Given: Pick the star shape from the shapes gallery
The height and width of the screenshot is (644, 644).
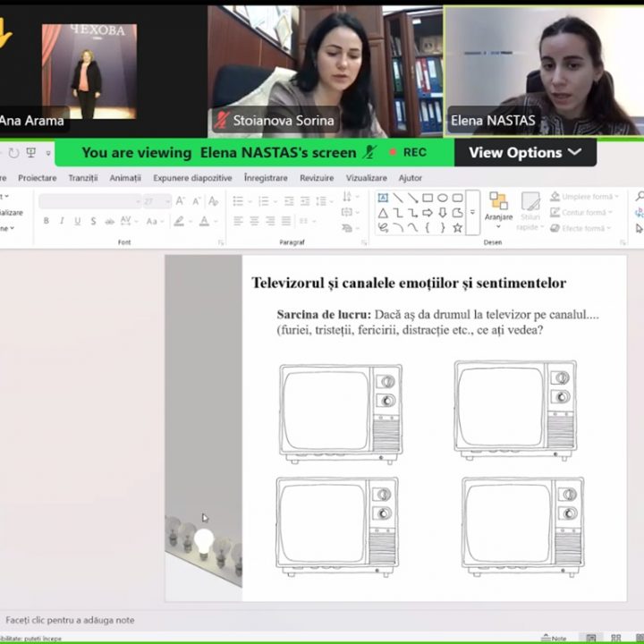Looking at the screenshot, I should tap(457, 228).
